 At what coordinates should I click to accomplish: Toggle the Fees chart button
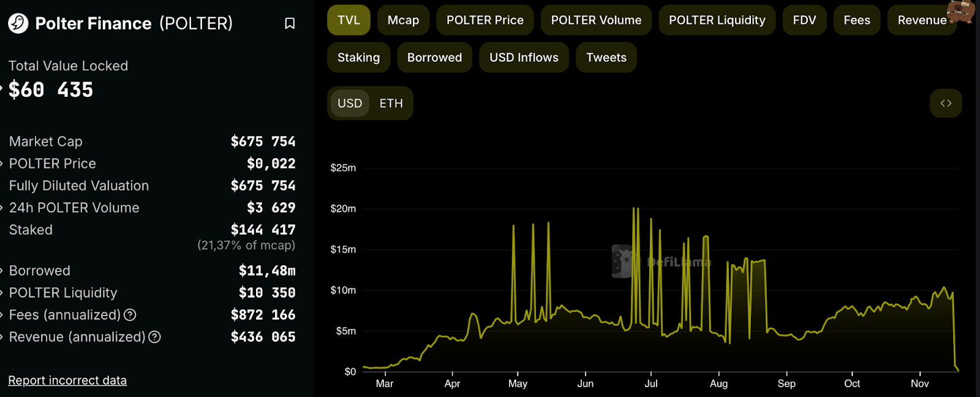[x=857, y=20]
